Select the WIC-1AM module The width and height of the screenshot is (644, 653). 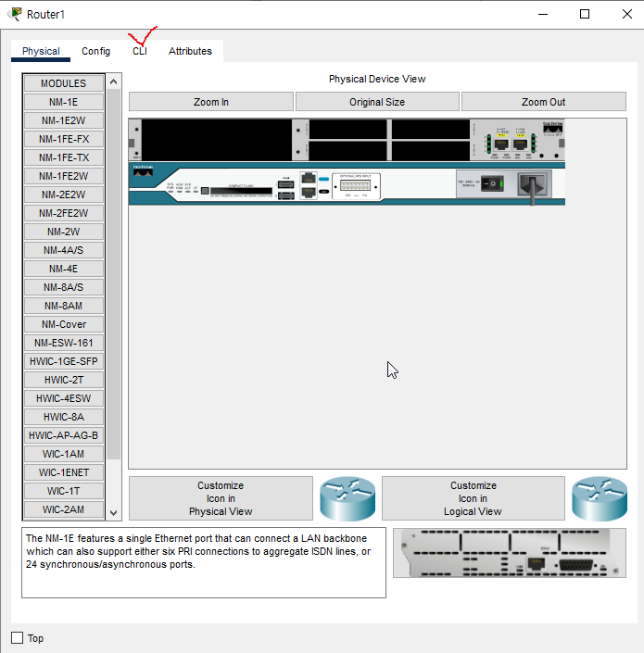click(64, 454)
